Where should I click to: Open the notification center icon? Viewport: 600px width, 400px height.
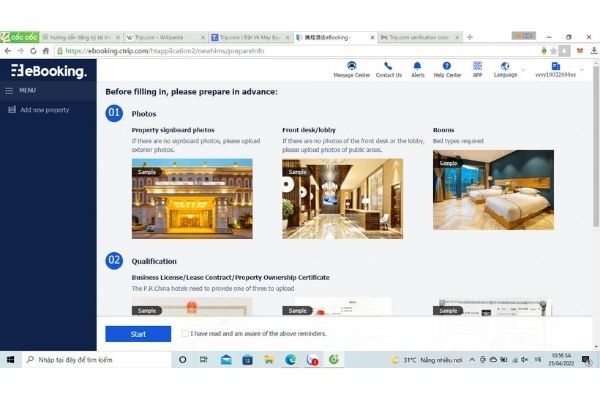(x=586, y=359)
